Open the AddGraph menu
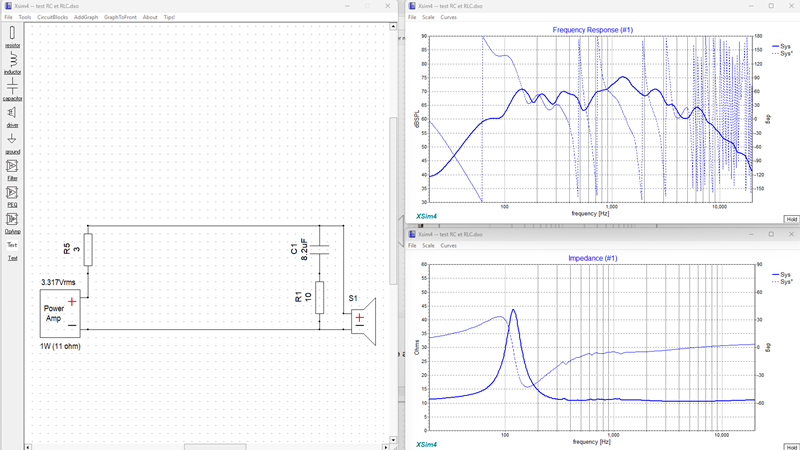 point(86,17)
